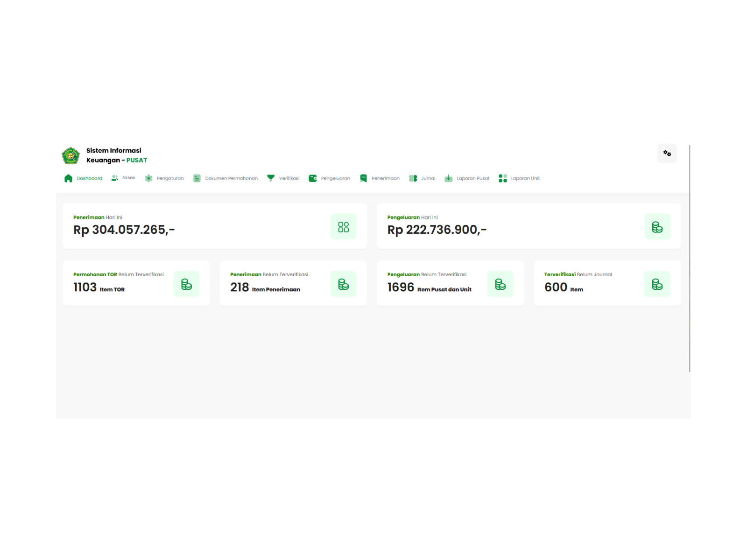Open the Verifikasi menu item
This screenshot has width=747, height=560.
click(283, 178)
